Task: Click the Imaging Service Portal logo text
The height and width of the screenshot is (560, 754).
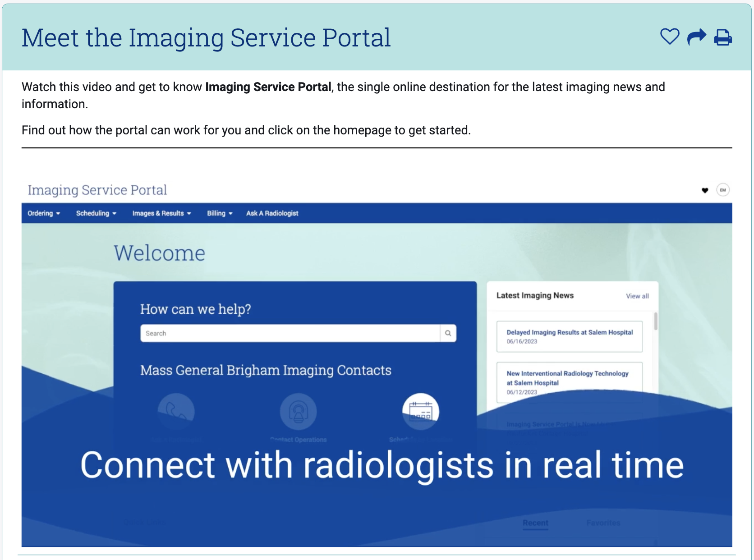Action: pos(97,190)
